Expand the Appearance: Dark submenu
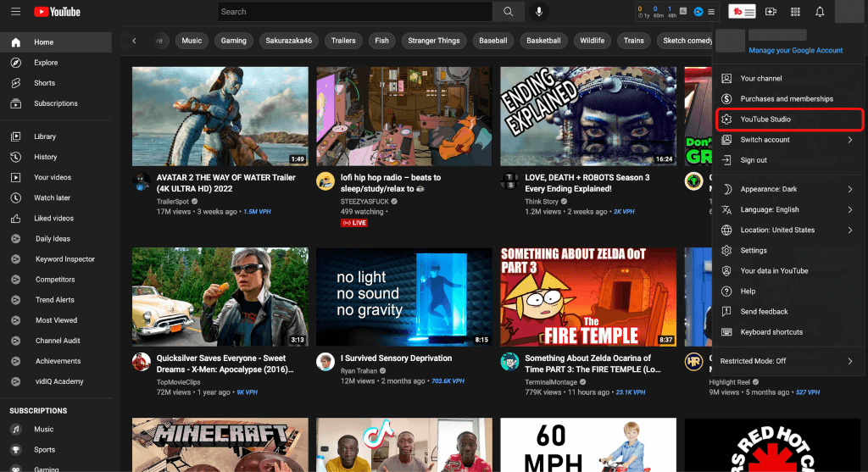Image resolution: width=868 pixels, height=472 pixels. tap(787, 189)
